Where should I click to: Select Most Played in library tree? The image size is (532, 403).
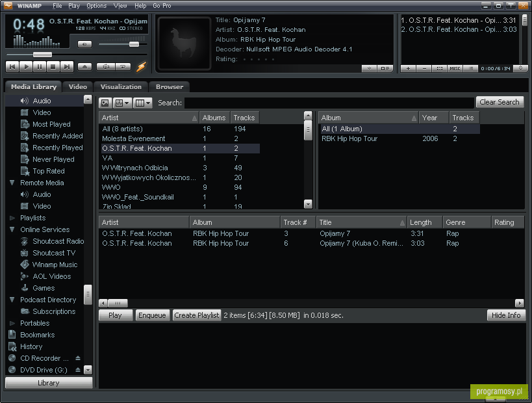[51, 124]
